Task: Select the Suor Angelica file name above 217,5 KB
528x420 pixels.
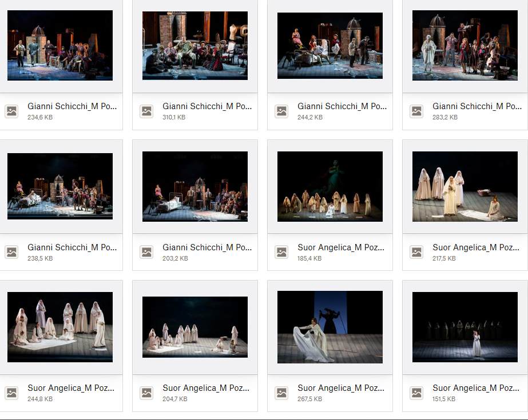Action: [x=476, y=247]
